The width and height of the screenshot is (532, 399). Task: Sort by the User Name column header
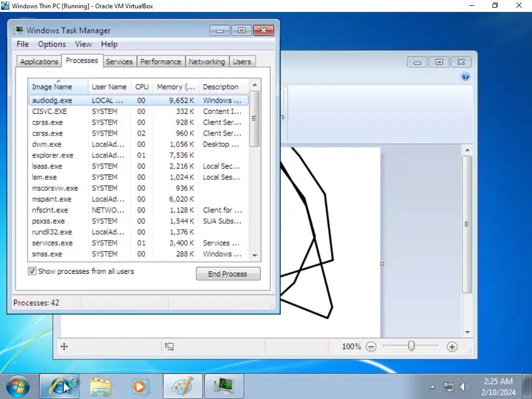109,87
